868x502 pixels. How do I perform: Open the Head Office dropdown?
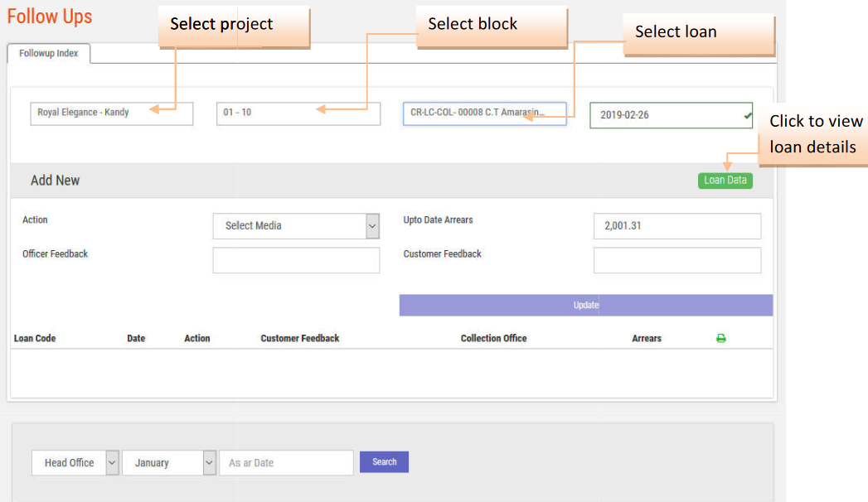(75, 463)
